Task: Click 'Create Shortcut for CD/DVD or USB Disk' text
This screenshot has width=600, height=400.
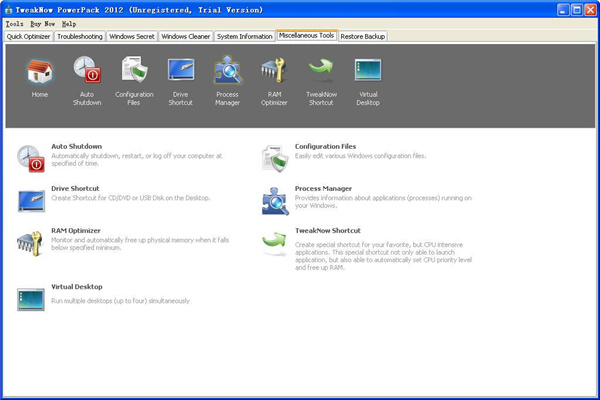Action: (130, 198)
